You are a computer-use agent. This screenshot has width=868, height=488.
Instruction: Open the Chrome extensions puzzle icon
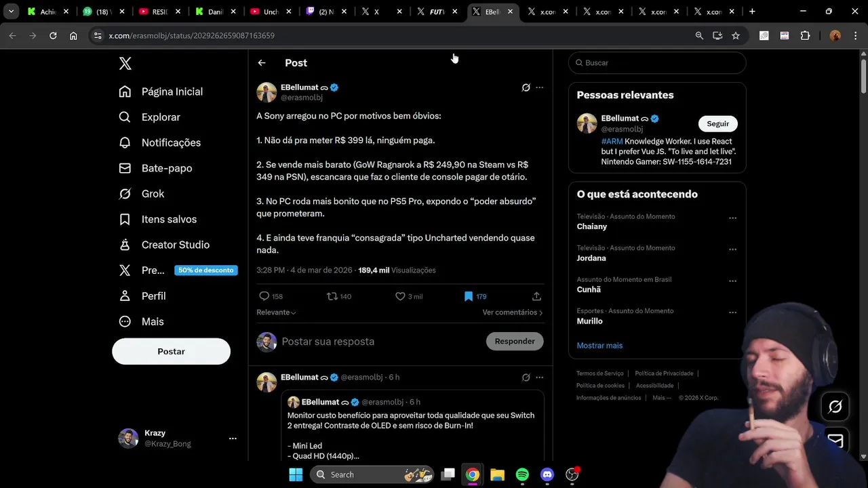point(806,36)
